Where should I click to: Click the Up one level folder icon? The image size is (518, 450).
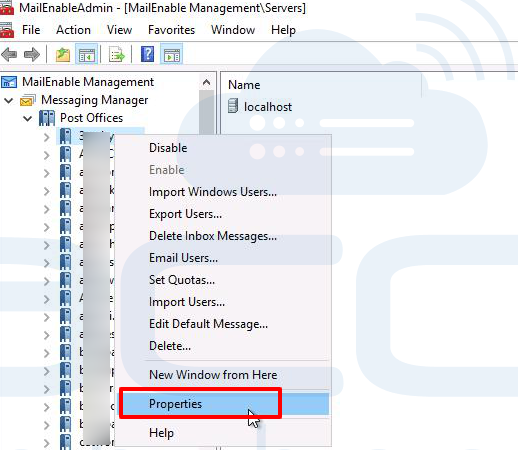point(63,54)
